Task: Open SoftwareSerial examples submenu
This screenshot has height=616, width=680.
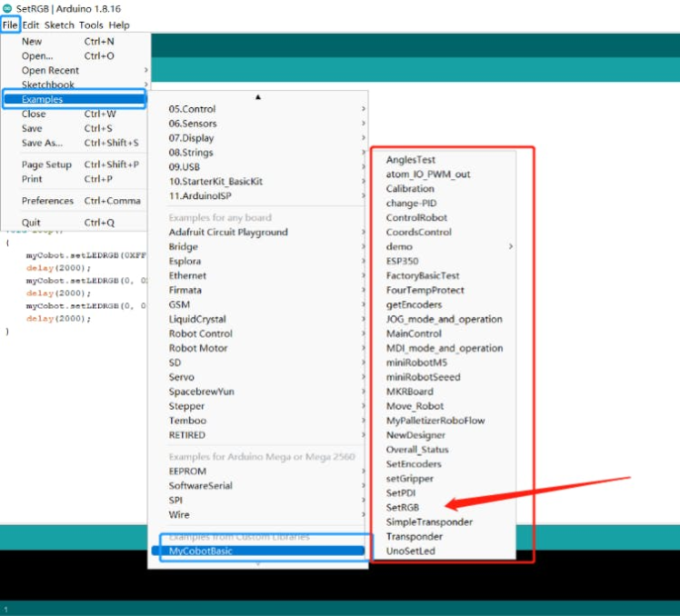Action: pos(258,485)
